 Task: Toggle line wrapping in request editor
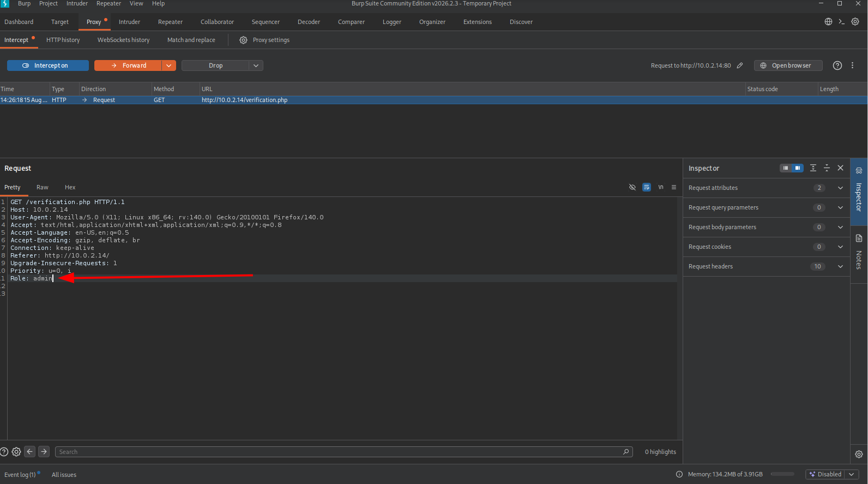pos(647,187)
